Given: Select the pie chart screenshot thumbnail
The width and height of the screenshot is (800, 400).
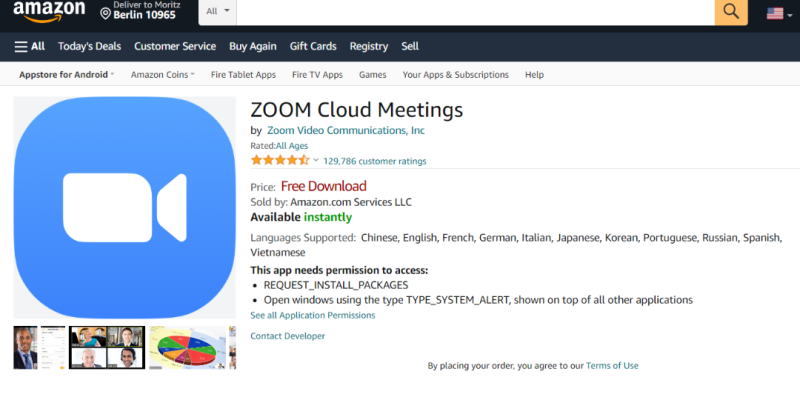Looking at the screenshot, I should [x=187, y=347].
